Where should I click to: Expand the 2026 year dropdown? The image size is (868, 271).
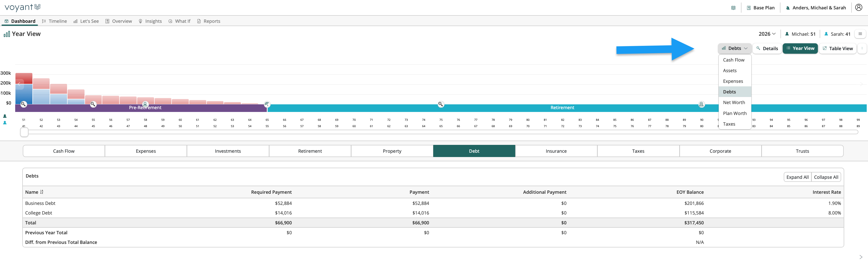click(x=767, y=34)
